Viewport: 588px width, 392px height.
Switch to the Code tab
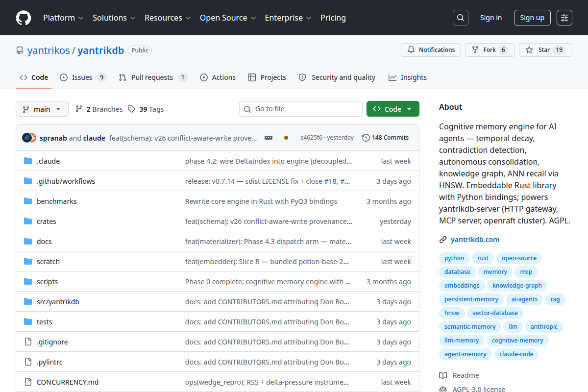coord(34,77)
